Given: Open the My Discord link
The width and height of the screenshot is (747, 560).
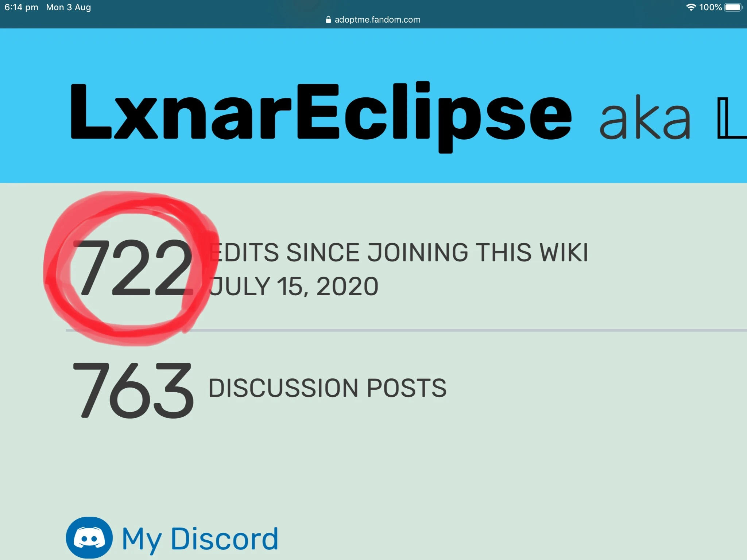Looking at the screenshot, I should (x=200, y=540).
